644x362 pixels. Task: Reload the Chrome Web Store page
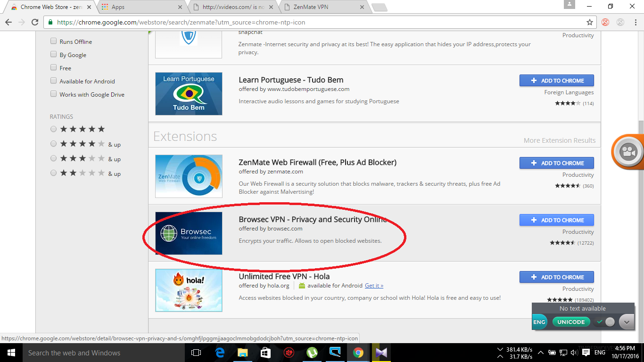click(35, 22)
